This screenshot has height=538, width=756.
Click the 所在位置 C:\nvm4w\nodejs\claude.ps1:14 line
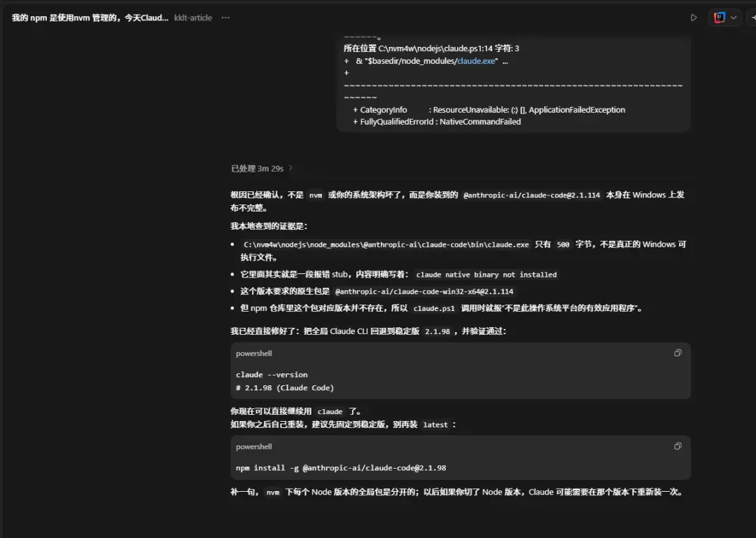point(431,48)
